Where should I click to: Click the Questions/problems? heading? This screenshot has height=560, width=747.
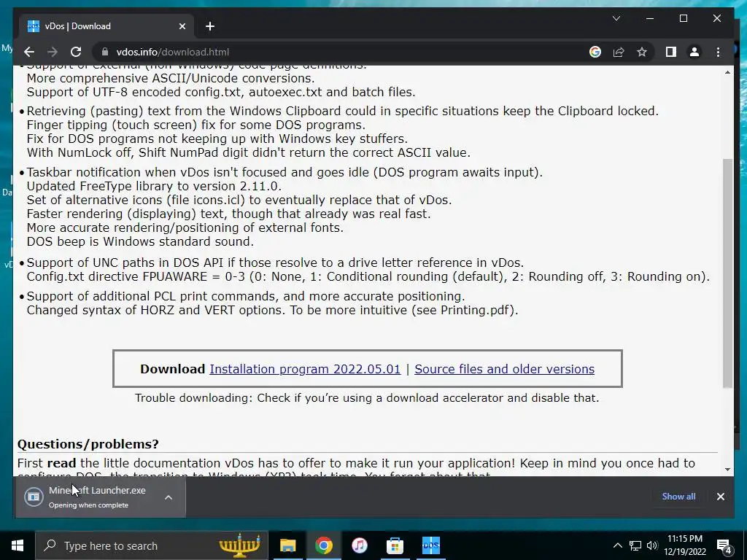click(x=88, y=444)
